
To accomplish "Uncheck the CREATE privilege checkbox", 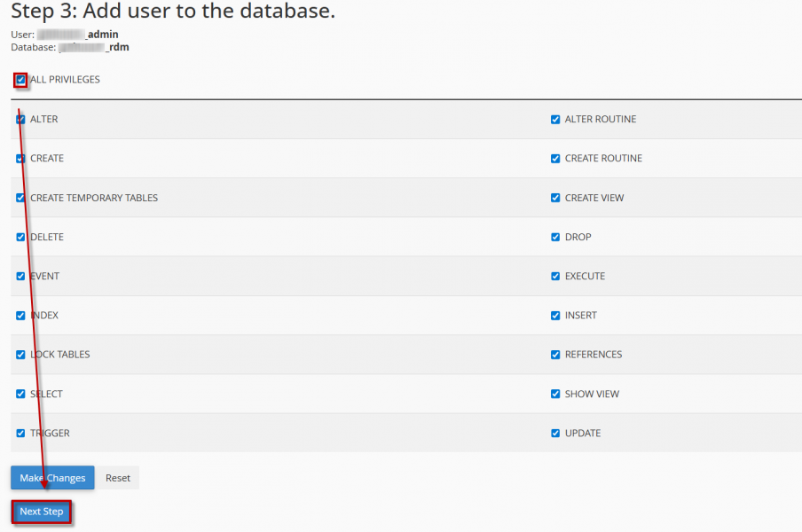I will pyautogui.click(x=20, y=159).
